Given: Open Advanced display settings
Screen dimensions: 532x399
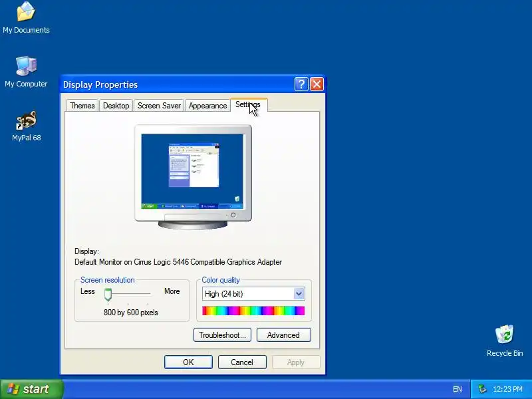Looking at the screenshot, I should [284, 335].
